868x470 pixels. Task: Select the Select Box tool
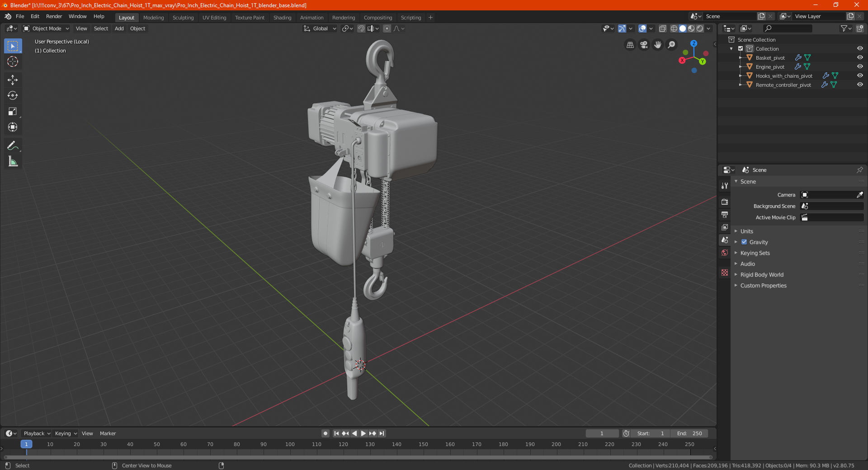(13, 46)
